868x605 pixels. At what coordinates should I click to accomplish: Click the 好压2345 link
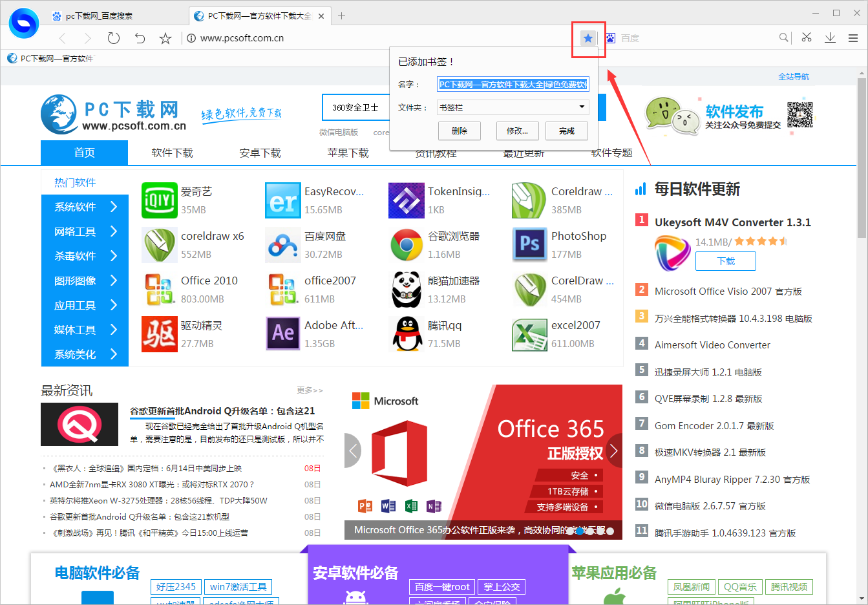click(176, 587)
